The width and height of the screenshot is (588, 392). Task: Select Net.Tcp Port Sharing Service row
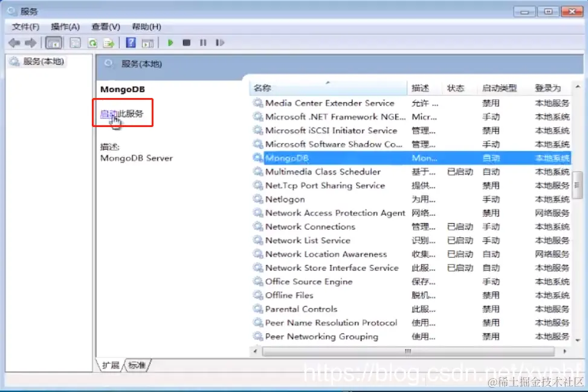[411, 186]
